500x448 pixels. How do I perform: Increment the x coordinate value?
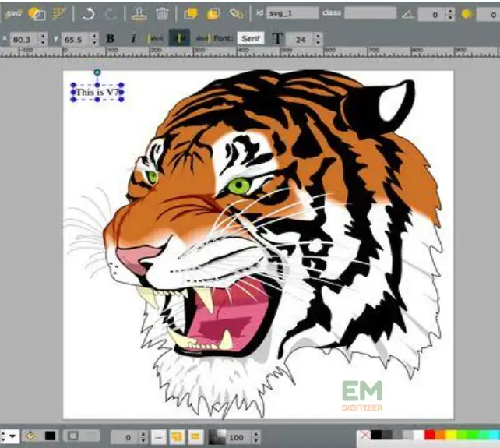[x=44, y=36]
